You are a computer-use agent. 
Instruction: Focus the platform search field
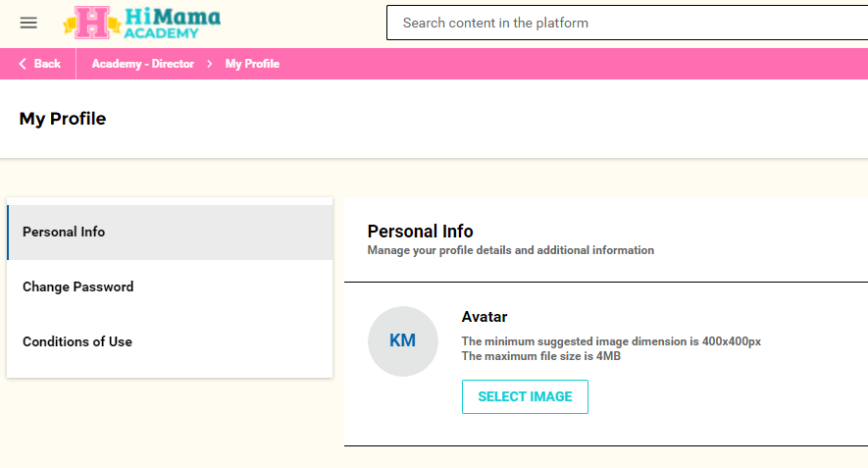click(x=626, y=23)
